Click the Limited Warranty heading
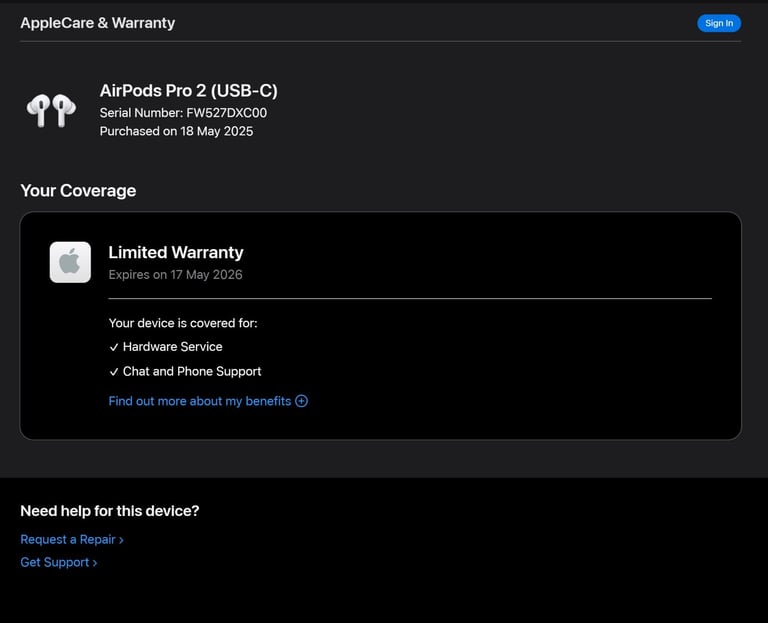 point(176,253)
